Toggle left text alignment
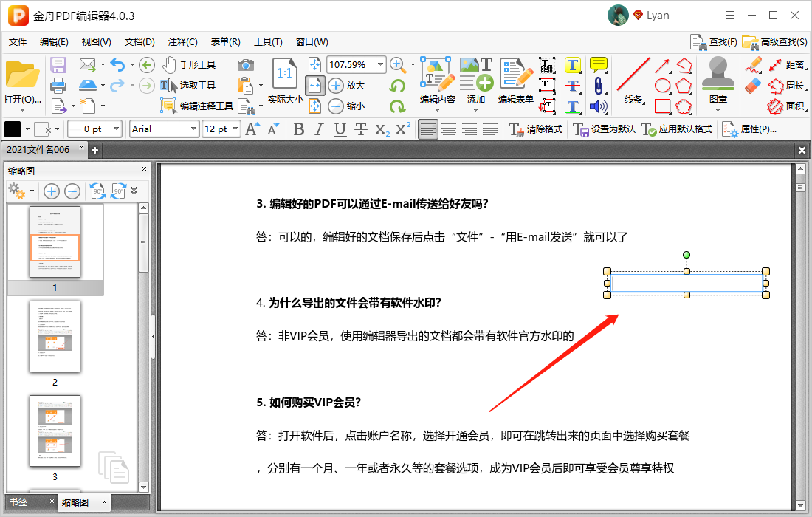This screenshot has width=812, height=517. coord(427,129)
